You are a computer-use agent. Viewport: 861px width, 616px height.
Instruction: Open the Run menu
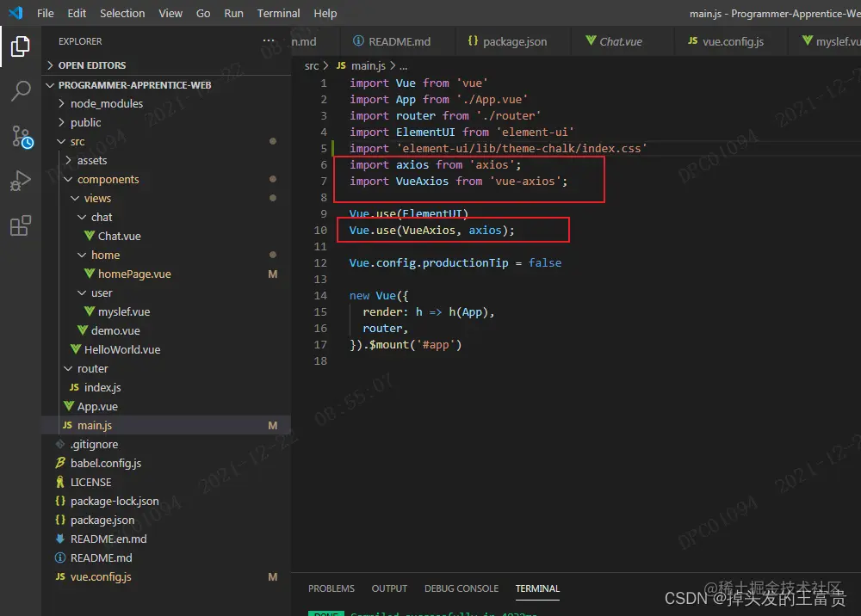(x=234, y=13)
